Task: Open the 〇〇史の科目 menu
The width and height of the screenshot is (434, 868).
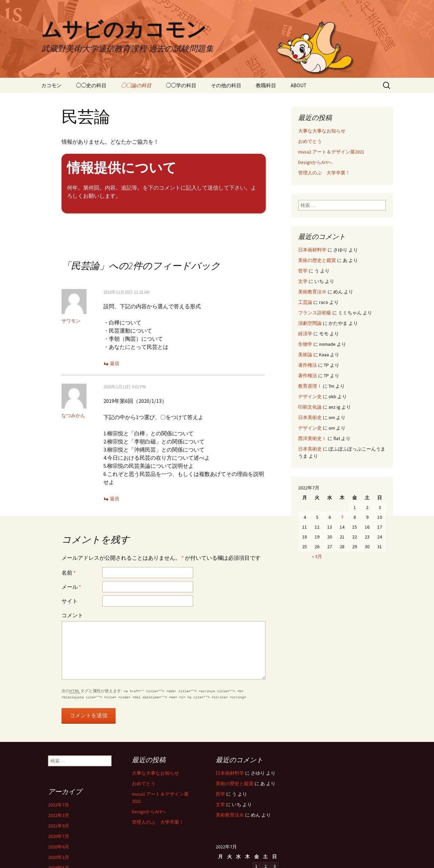Action: tap(91, 86)
